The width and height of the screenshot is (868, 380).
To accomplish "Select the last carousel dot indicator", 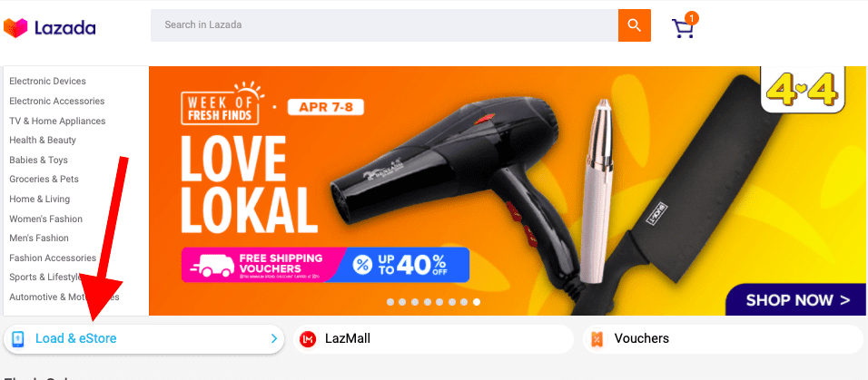I will [x=477, y=302].
